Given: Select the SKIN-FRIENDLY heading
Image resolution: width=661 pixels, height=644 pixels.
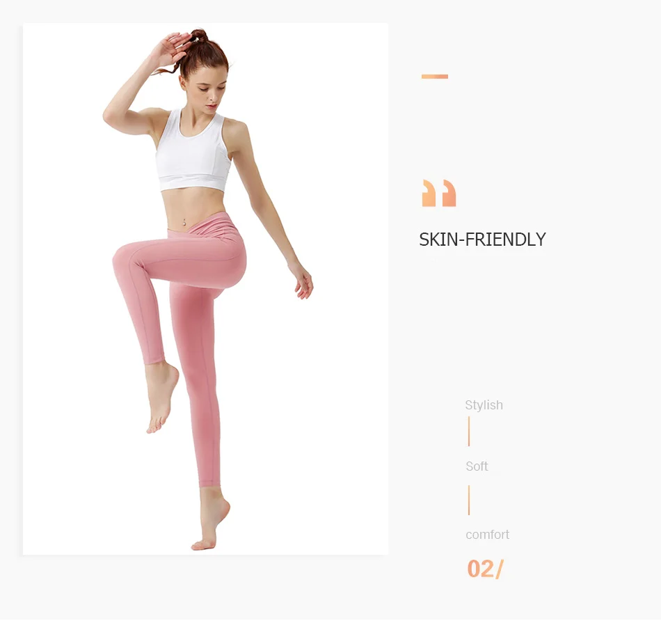Looking at the screenshot, I should pyautogui.click(x=482, y=239).
